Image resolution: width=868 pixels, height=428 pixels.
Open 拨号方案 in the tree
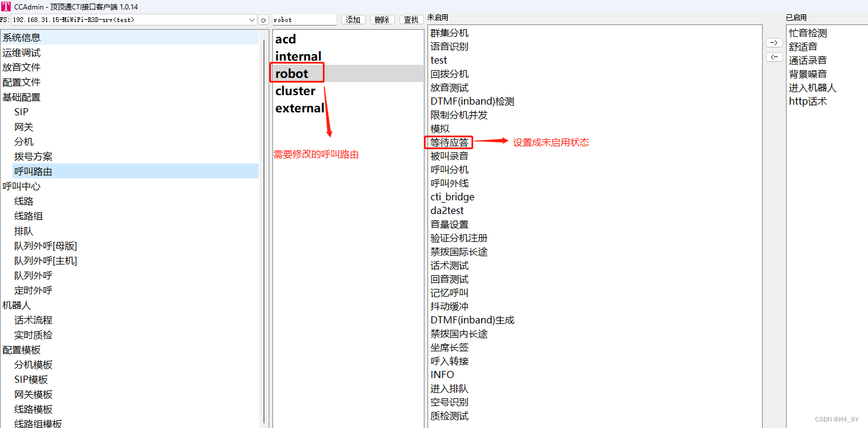click(x=33, y=156)
